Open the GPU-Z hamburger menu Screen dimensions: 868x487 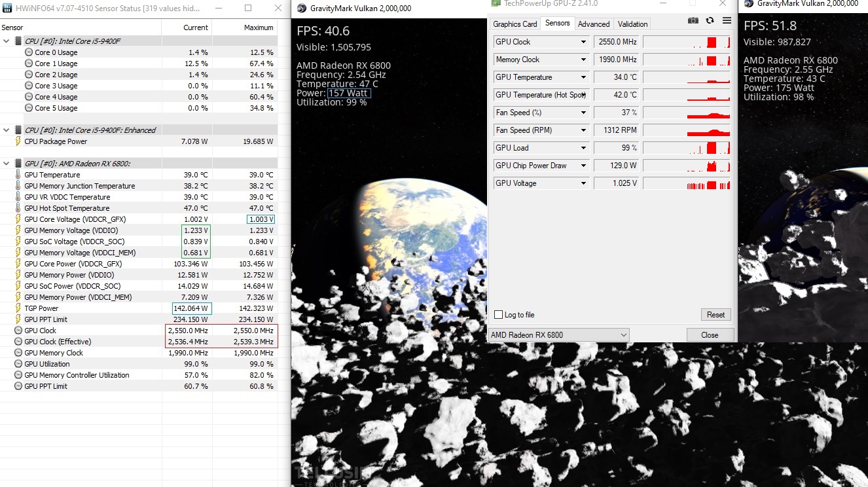click(727, 21)
